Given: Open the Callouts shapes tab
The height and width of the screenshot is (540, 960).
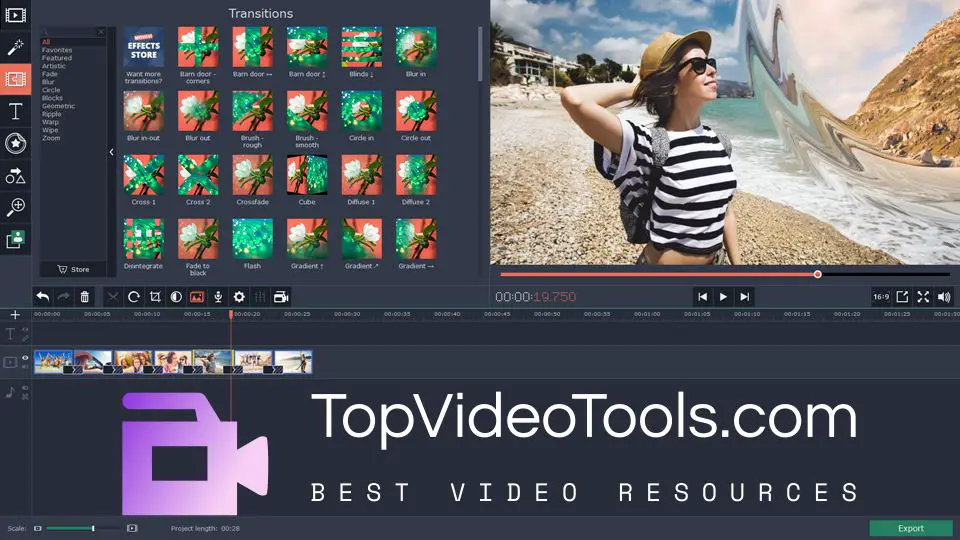Looking at the screenshot, I should (15, 176).
